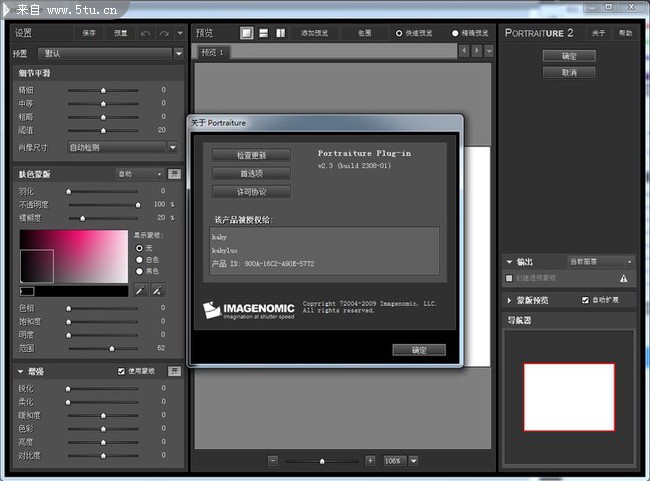Select the vertical split preview layout icon
This screenshot has width=650, height=481.
[x=281, y=33]
